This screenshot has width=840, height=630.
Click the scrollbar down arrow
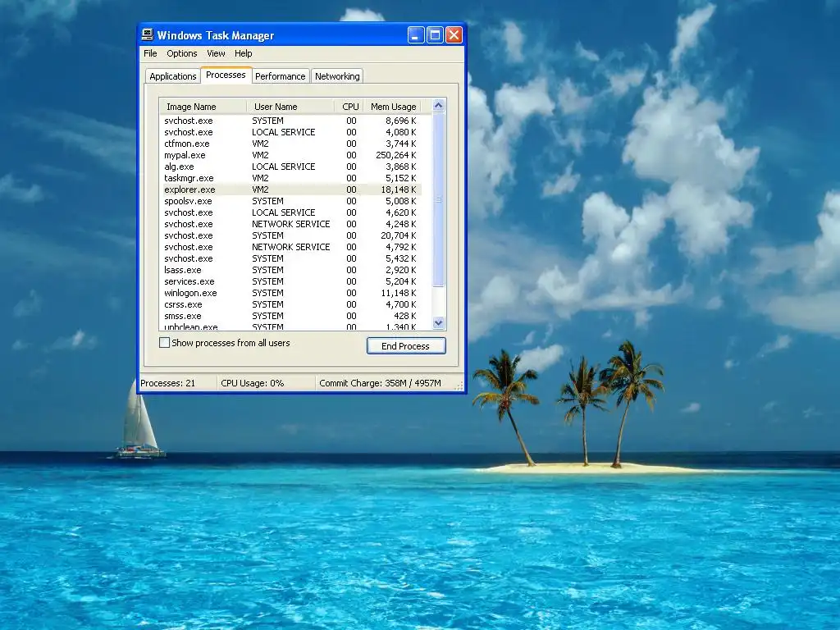click(x=439, y=322)
